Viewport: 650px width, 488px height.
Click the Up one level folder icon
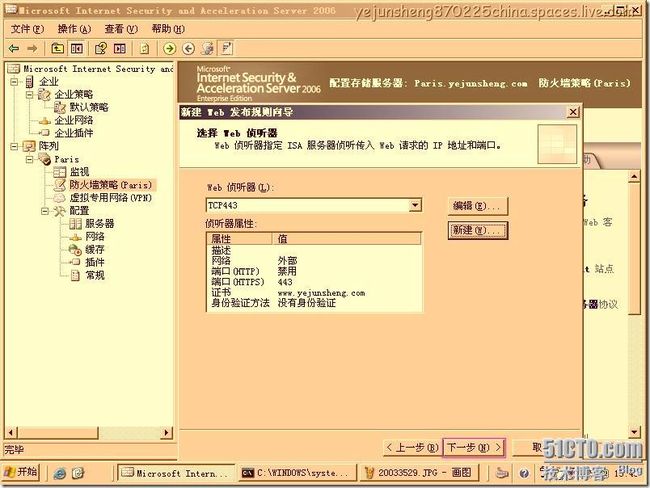57,49
